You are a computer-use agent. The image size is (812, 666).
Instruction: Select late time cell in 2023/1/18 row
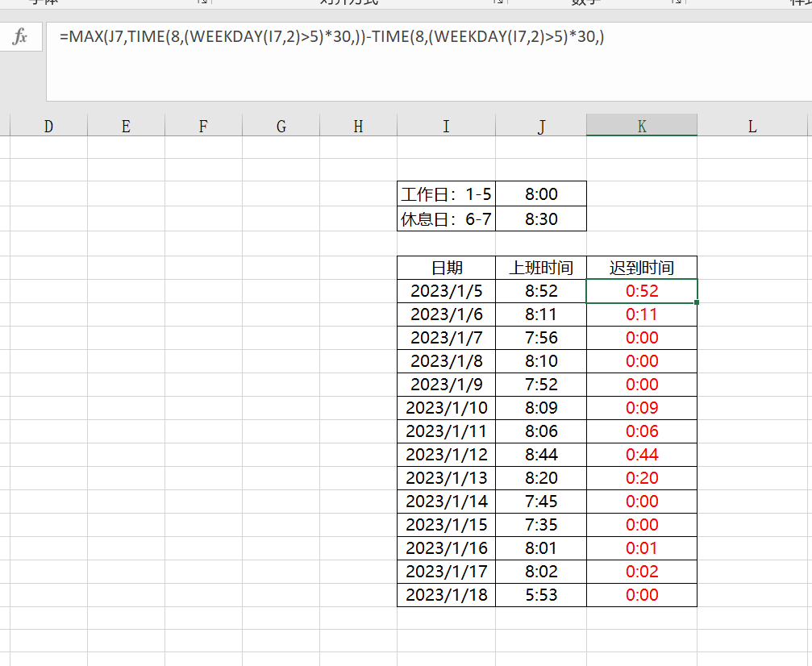coord(642,594)
